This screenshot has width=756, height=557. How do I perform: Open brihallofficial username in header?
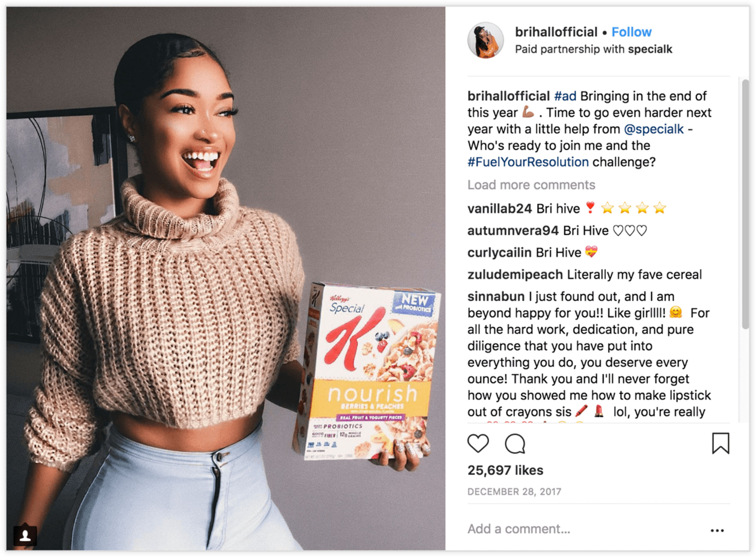click(x=556, y=32)
